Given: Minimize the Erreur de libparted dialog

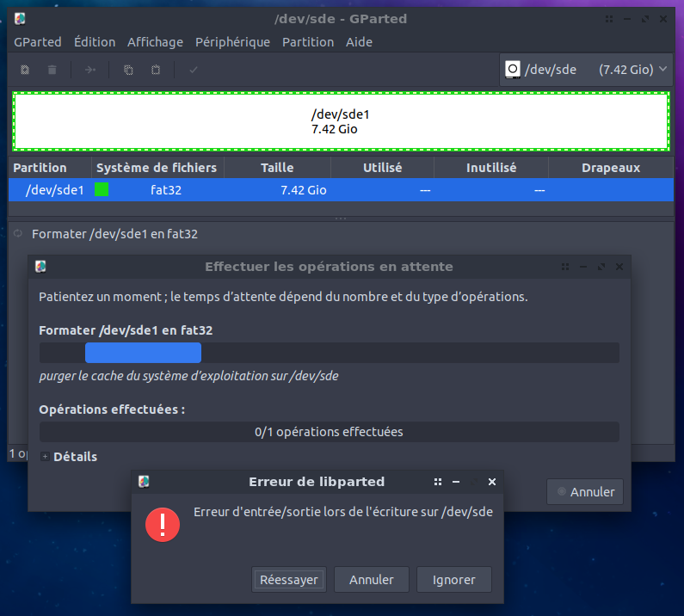Looking at the screenshot, I should (x=456, y=482).
